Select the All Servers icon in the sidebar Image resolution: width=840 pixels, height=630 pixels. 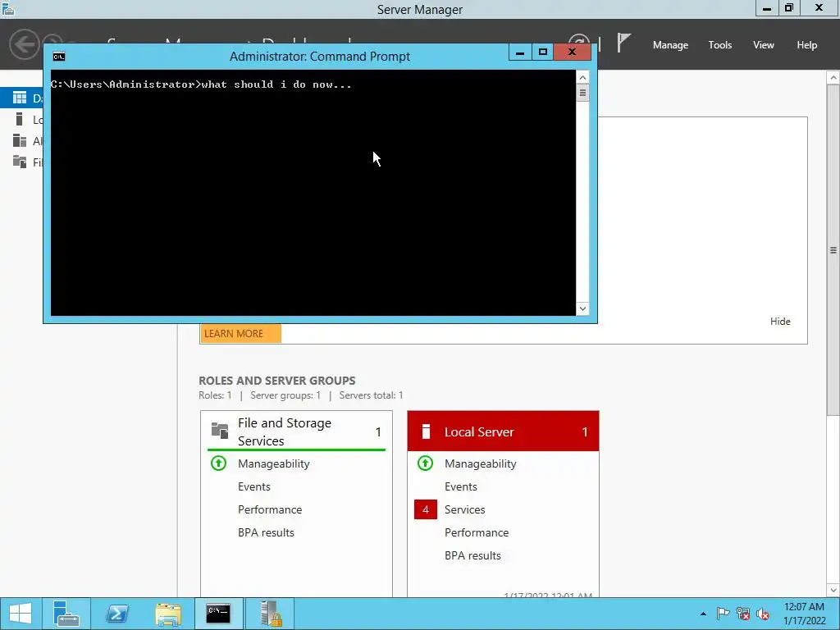pos(20,140)
